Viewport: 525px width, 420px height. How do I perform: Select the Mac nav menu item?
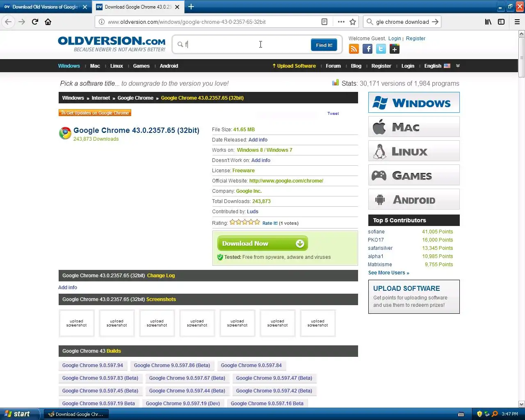click(x=95, y=66)
